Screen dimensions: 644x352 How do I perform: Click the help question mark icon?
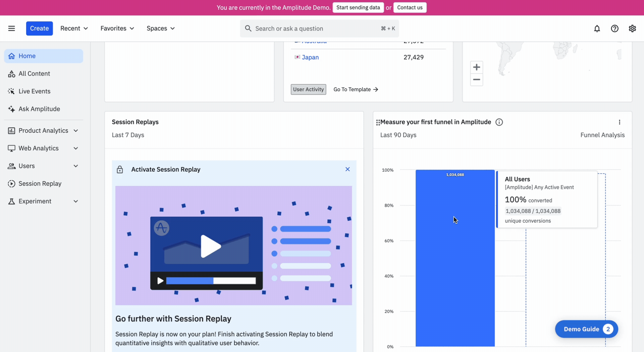pos(614,28)
